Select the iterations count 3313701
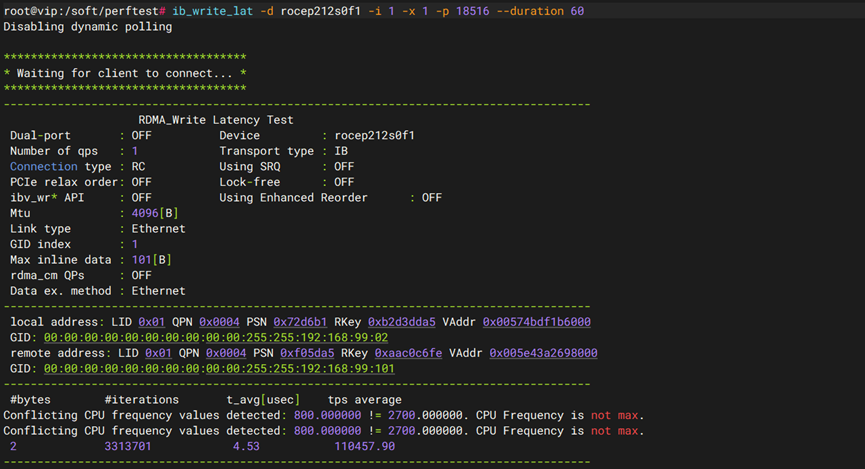This screenshot has height=469, width=865. point(128,447)
